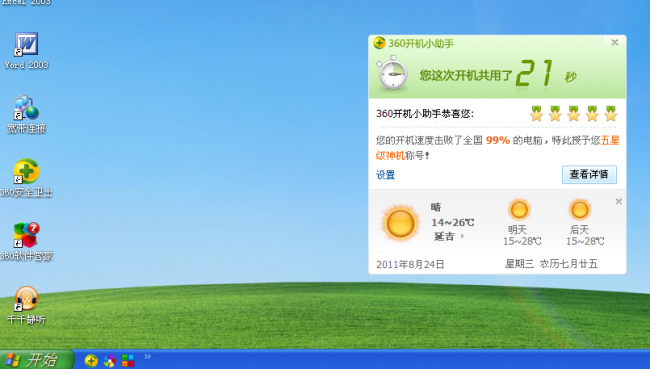650x369 pixels.
Task: Click the five-star rating row
Action: 573,114
